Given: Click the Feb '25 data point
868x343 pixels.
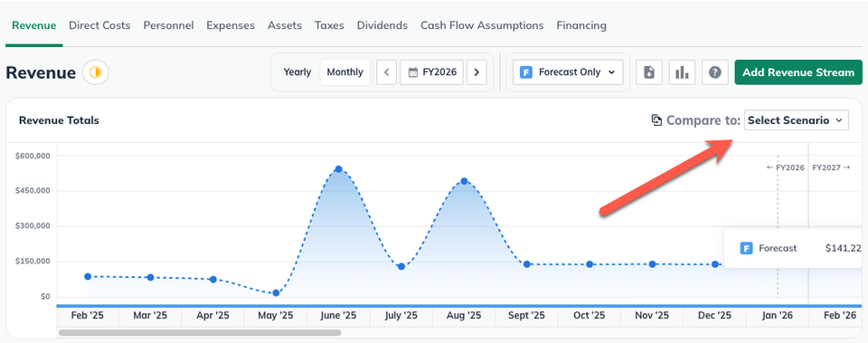Looking at the screenshot, I should pyautogui.click(x=88, y=277).
